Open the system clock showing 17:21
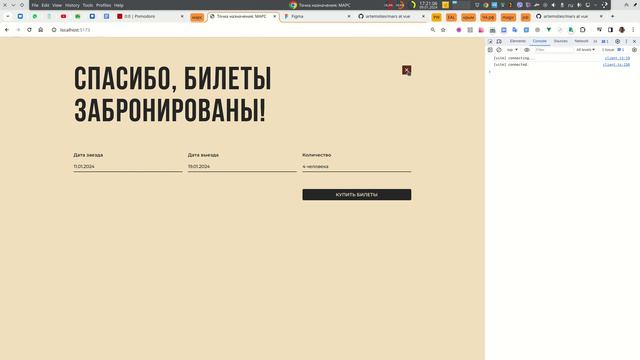640x360 pixels. pyautogui.click(x=428, y=5)
